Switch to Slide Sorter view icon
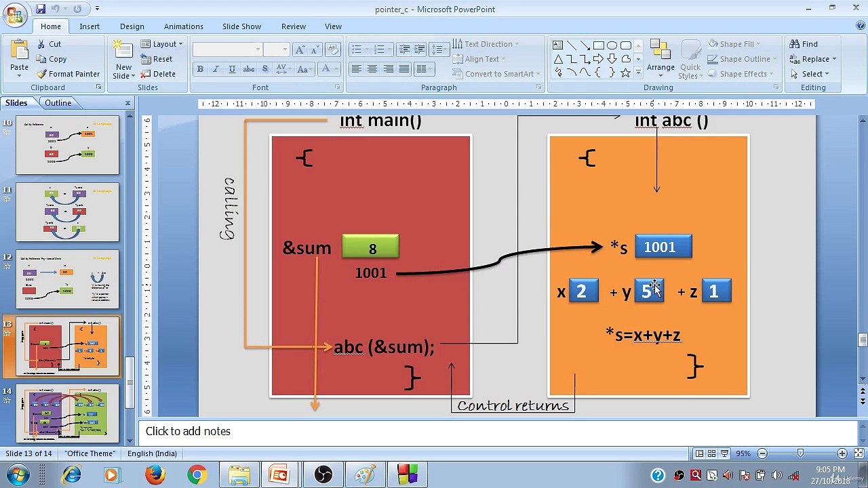 point(711,453)
